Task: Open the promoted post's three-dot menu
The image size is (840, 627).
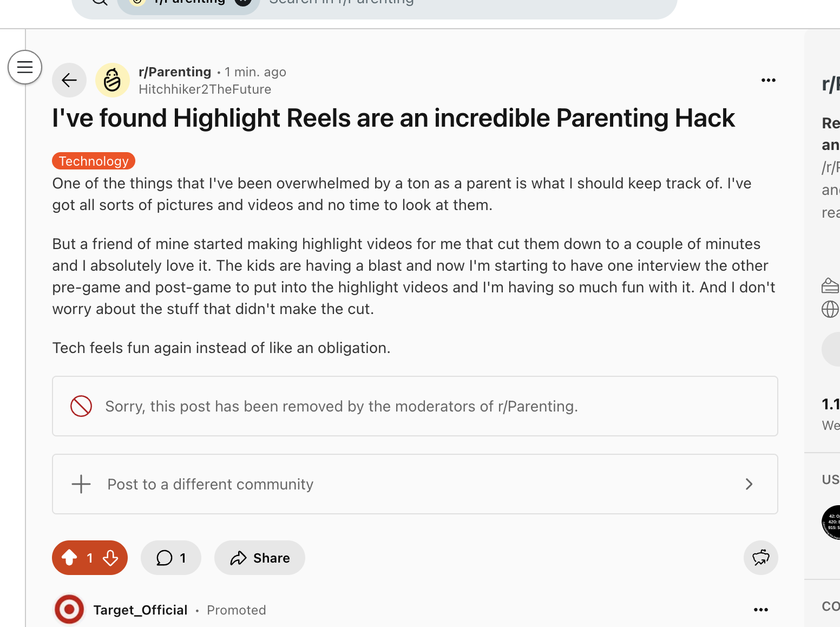Action: 760,610
